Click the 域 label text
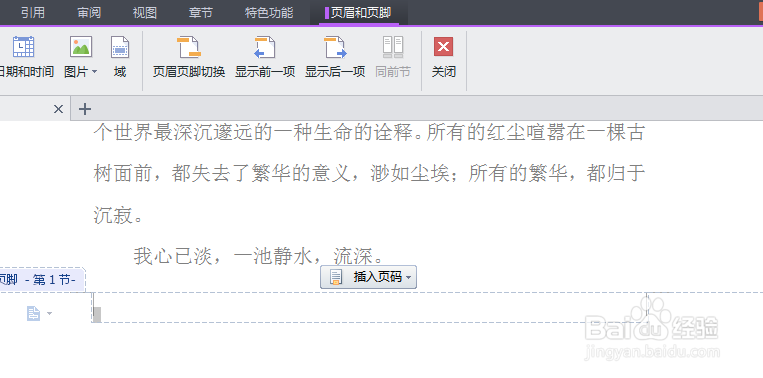Screen dimensions: 763x378 click(x=120, y=72)
